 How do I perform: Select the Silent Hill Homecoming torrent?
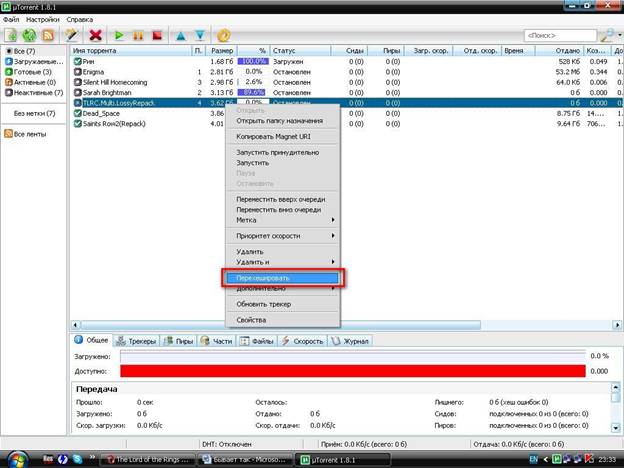click(346, 82)
